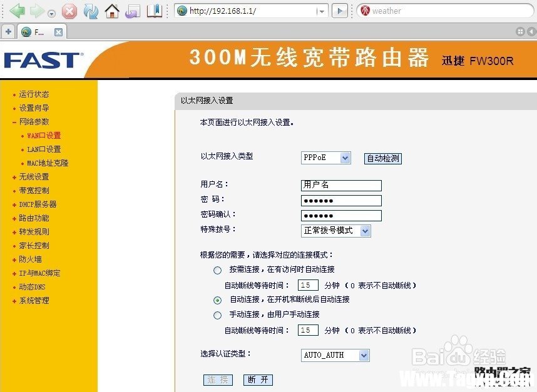Click the browser Back arrow icon
This screenshot has height=392, width=537.
point(17,11)
